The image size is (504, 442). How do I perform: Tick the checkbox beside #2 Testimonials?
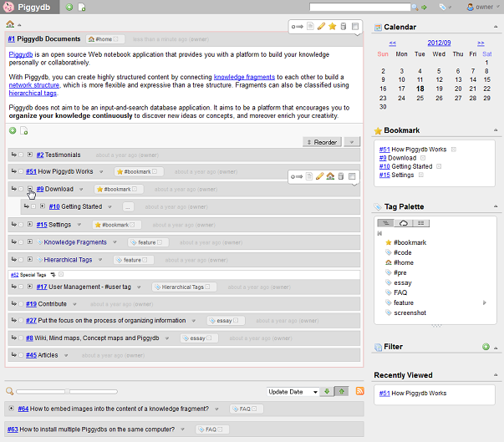21,155
